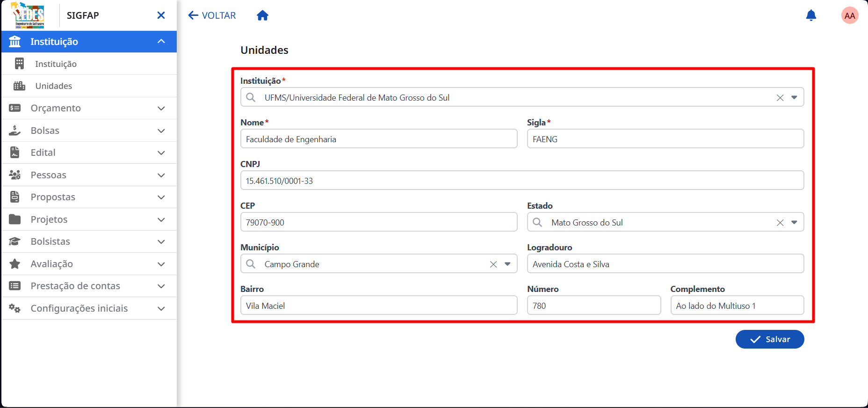The height and width of the screenshot is (408, 868).
Task: Clear the Estado selection
Action: coord(780,223)
